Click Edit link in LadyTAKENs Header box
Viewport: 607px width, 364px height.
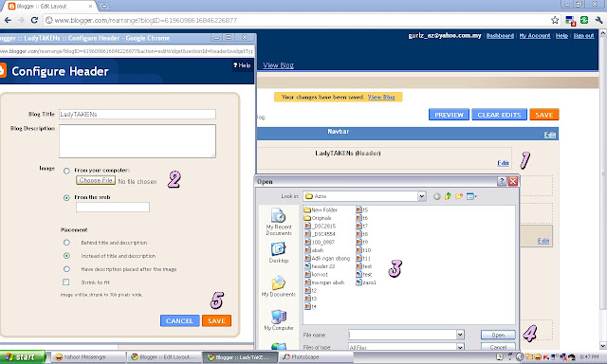coord(503,163)
